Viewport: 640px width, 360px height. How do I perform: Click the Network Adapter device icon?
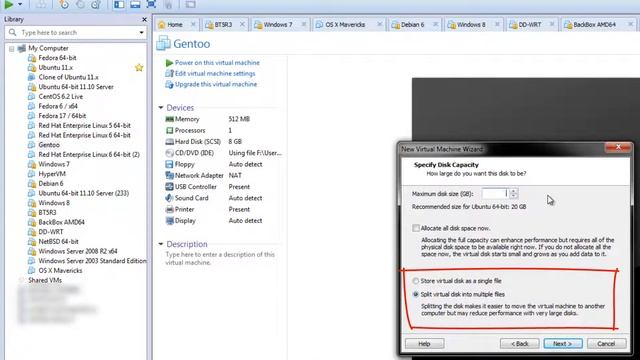click(169, 176)
